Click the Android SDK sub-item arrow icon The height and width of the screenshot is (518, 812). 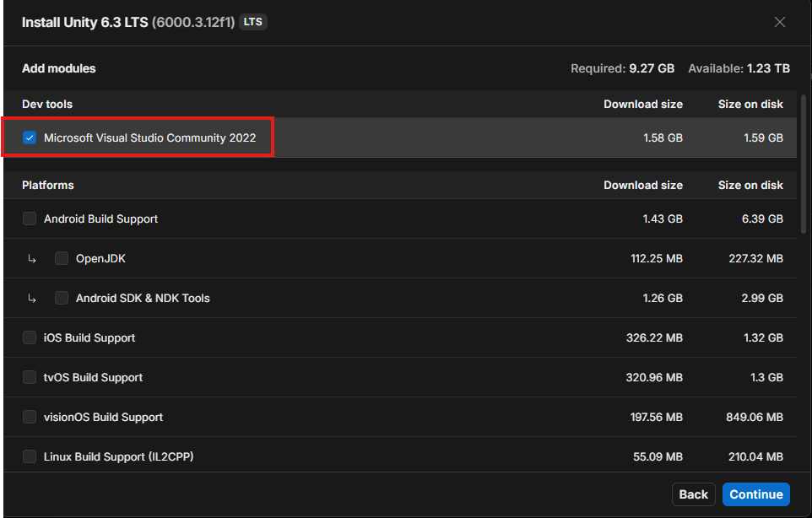[x=32, y=299]
